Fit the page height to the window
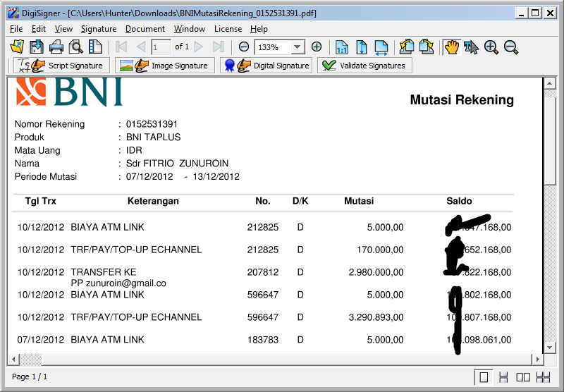 [361, 47]
